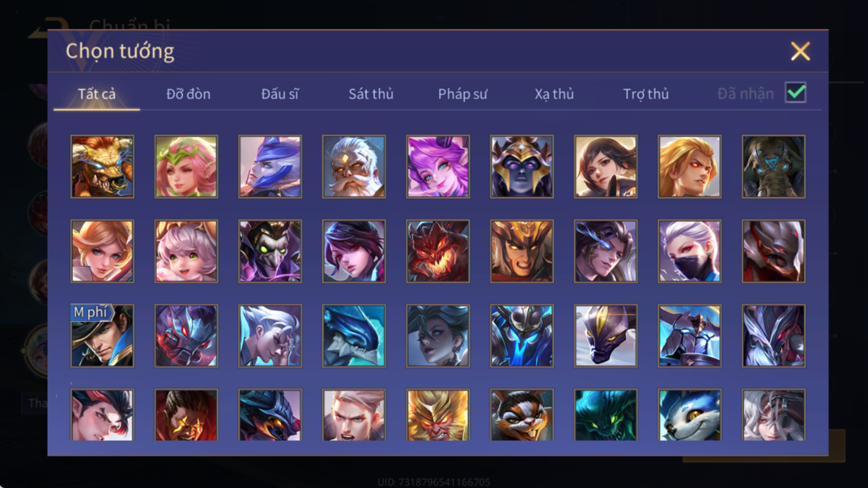Select the purple-haired girl with horns
The height and width of the screenshot is (488, 868).
coord(438,167)
